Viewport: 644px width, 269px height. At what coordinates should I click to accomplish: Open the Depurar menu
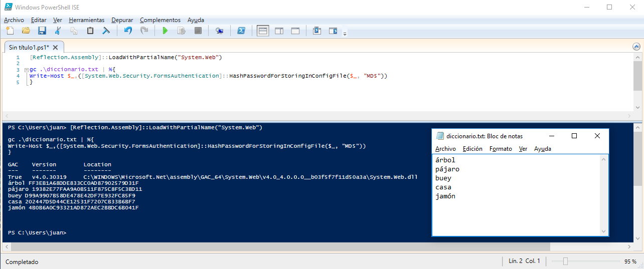122,20
